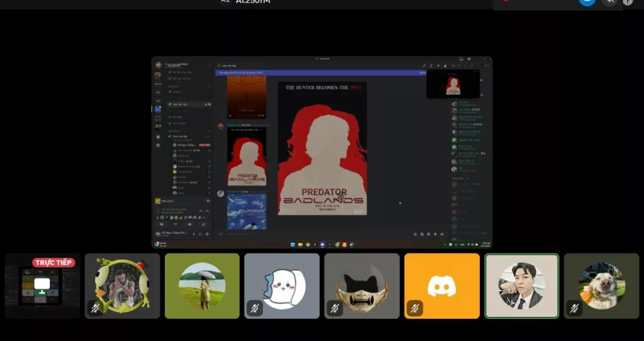
Task: Click muted mic icon on orange Discord tile
Action: pos(414,308)
